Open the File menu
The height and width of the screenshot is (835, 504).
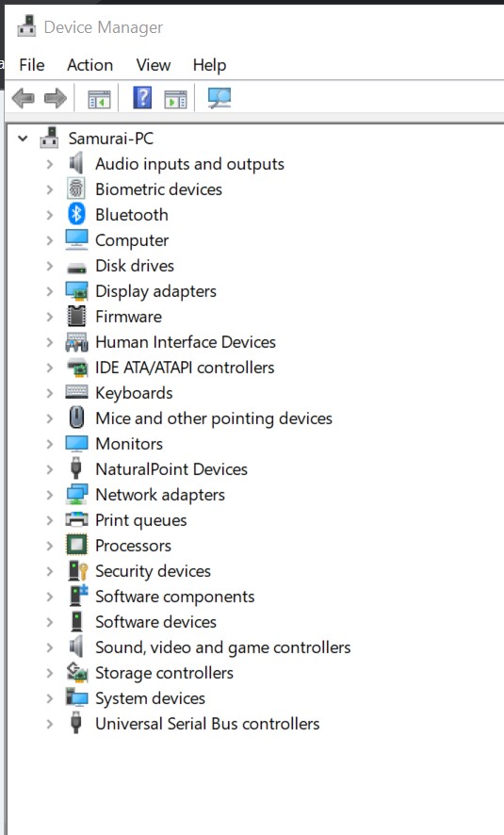(32, 65)
